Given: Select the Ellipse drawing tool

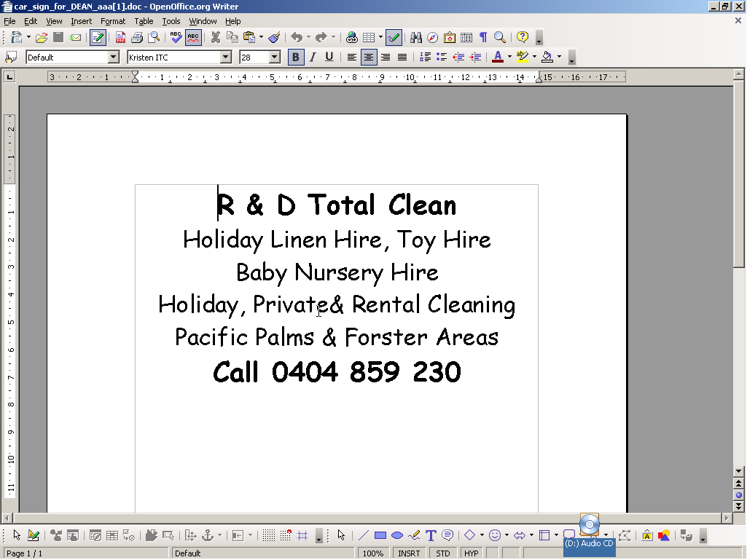Looking at the screenshot, I should point(397,536).
